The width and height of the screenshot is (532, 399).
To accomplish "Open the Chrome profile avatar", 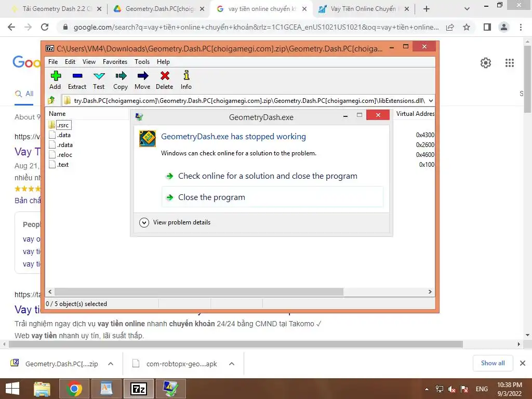I will [504, 27].
